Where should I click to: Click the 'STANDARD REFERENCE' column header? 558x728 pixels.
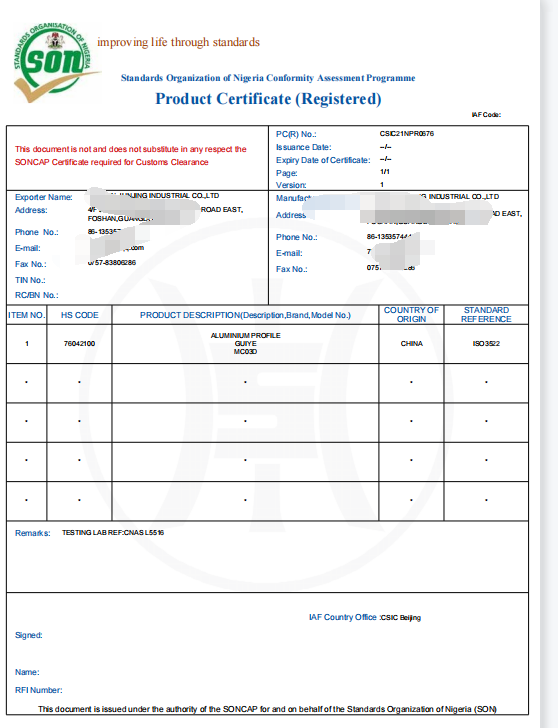pyautogui.click(x=486, y=315)
